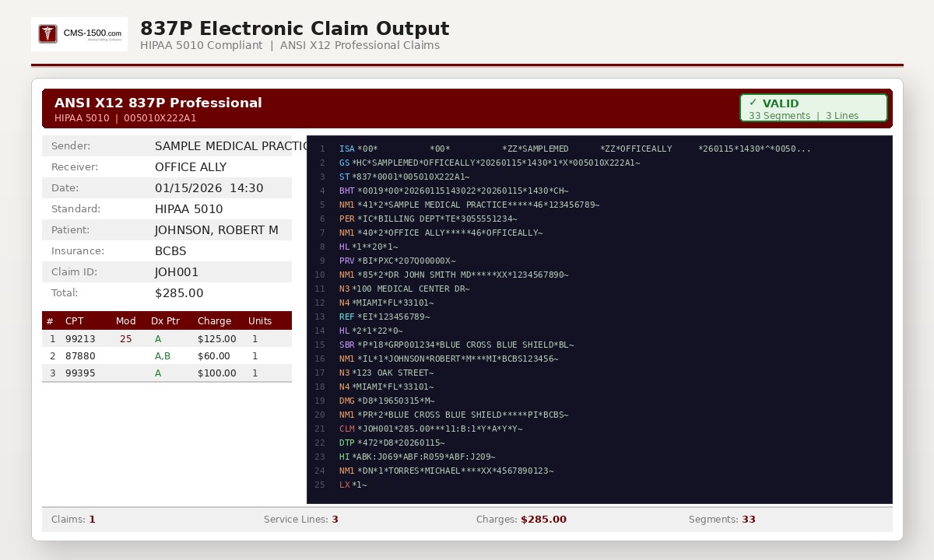The width and height of the screenshot is (934, 560).
Task: Select service line row with CPT 99395
Action: click(167, 373)
